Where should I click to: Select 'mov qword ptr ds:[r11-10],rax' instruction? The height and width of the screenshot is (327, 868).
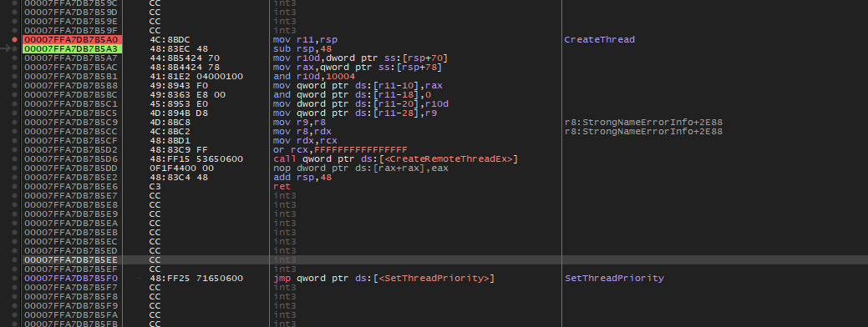(358, 86)
